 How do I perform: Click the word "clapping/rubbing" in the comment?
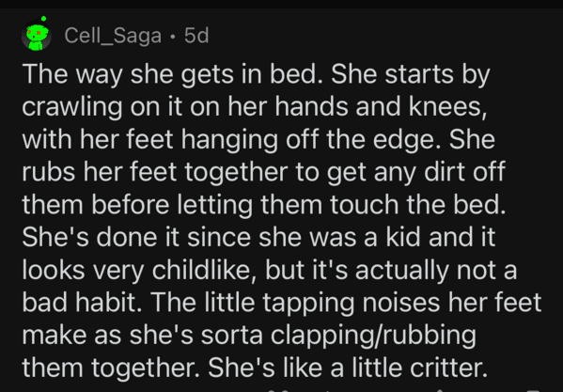(373, 336)
